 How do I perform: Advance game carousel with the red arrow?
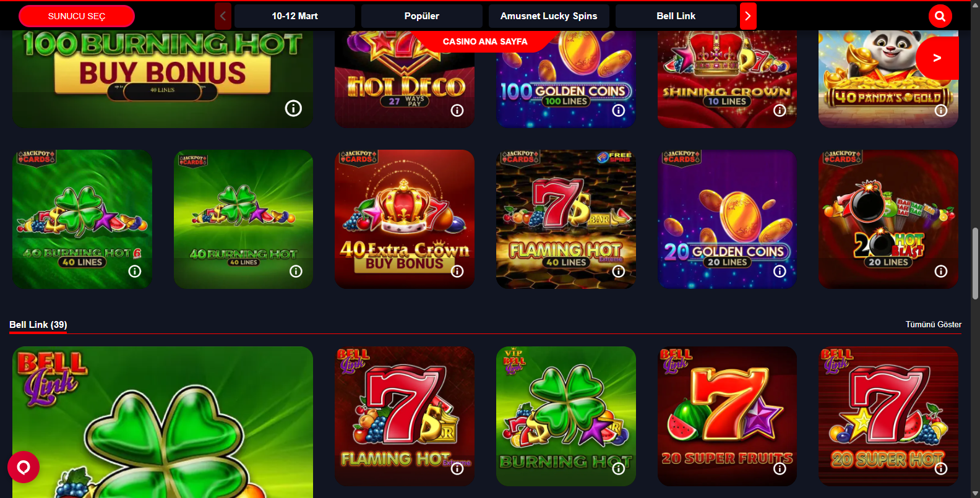tap(937, 58)
